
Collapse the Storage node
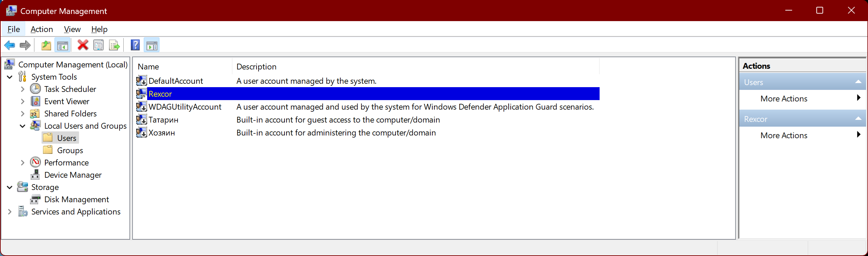click(x=10, y=187)
